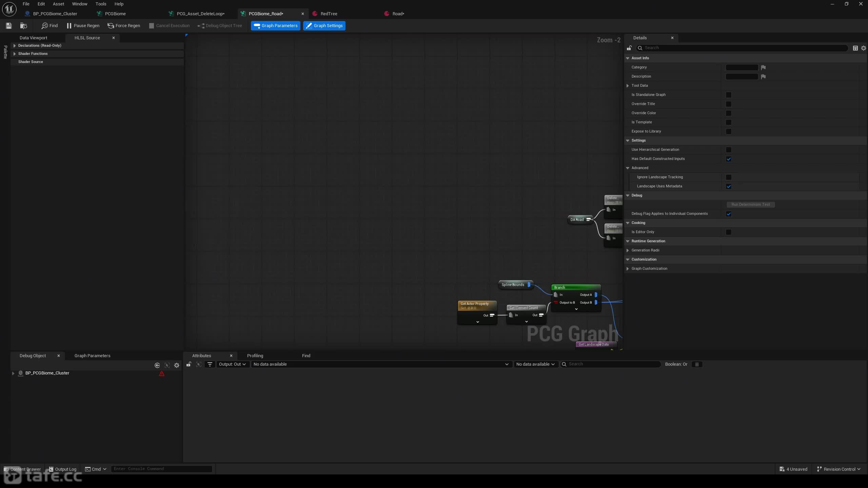Click the Attributes filter icon
Image resolution: width=868 pixels, height=488 pixels.
tap(210, 364)
